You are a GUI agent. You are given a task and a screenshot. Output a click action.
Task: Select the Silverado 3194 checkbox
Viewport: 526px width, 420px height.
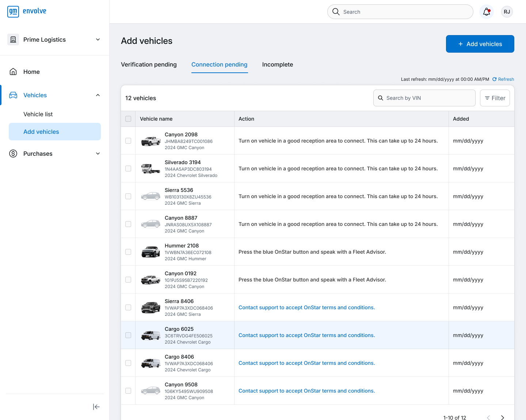[x=128, y=169]
